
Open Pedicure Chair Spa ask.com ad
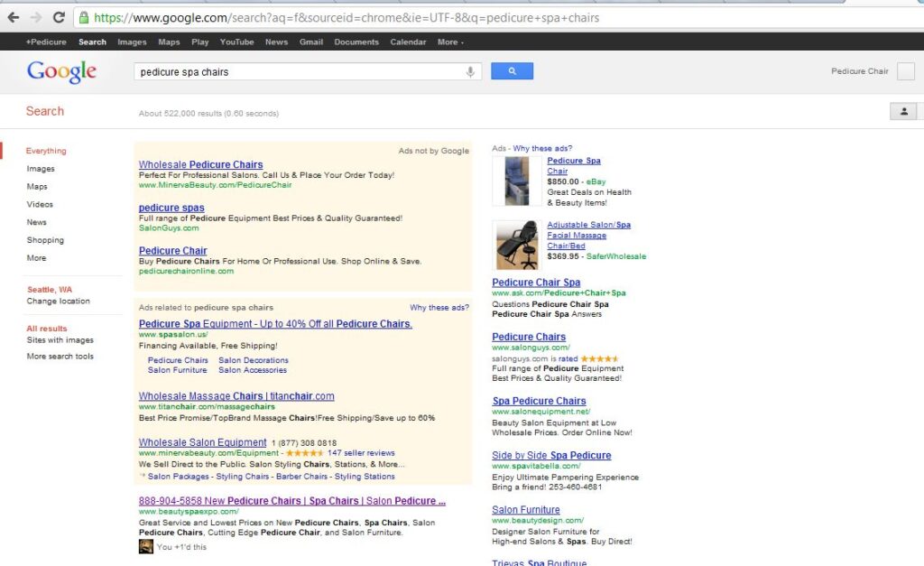pos(536,283)
